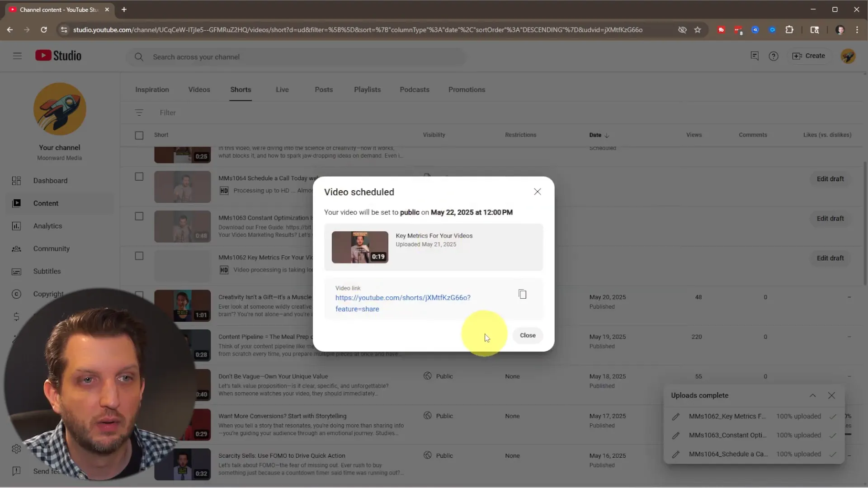Click Public visibility for Want More Conversions
The image size is (868, 488).
pyautogui.click(x=438, y=416)
